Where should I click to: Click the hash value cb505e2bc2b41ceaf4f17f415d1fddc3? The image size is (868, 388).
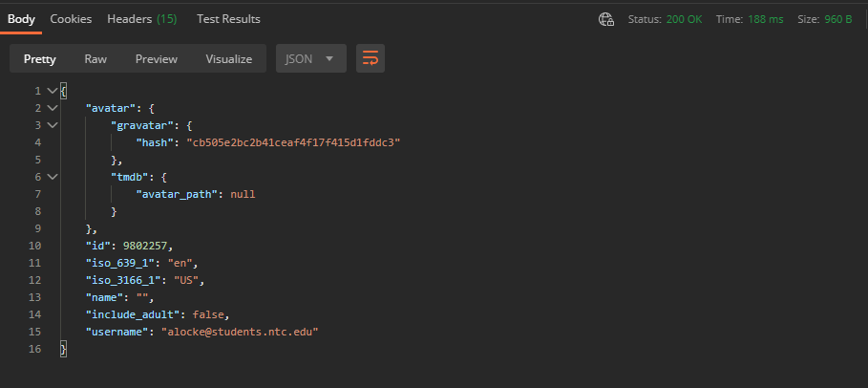click(293, 142)
